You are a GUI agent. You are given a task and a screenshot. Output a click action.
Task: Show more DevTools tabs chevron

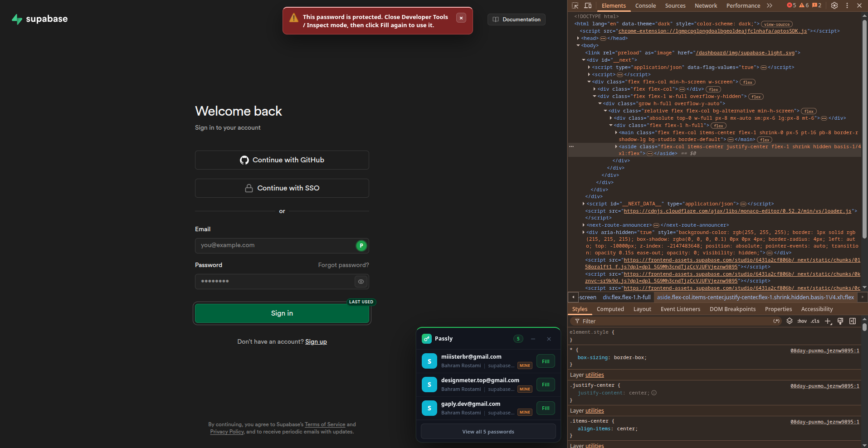pos(770,5)
